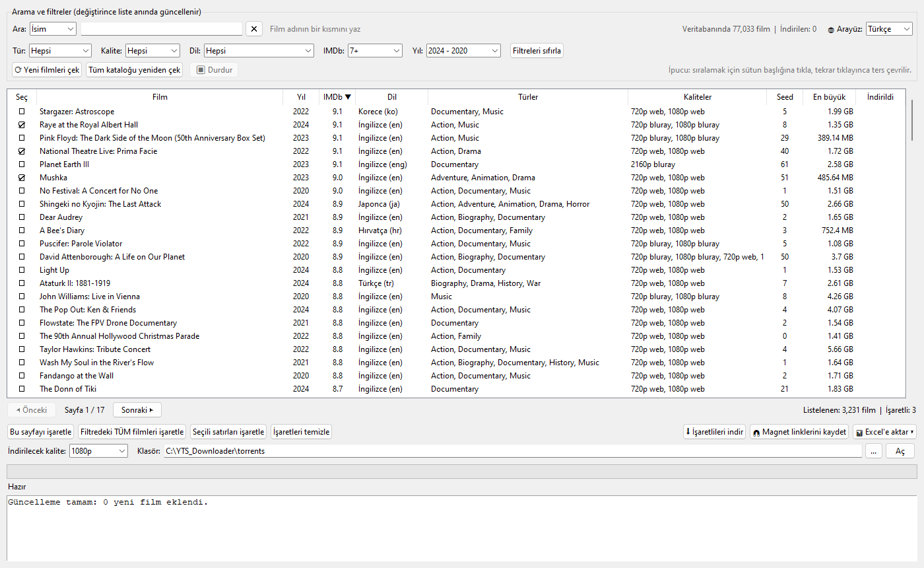Open the Ara search field type dropdown
Image resolution: width=924 pixels, height=568 pixels.
pos(53,29)
